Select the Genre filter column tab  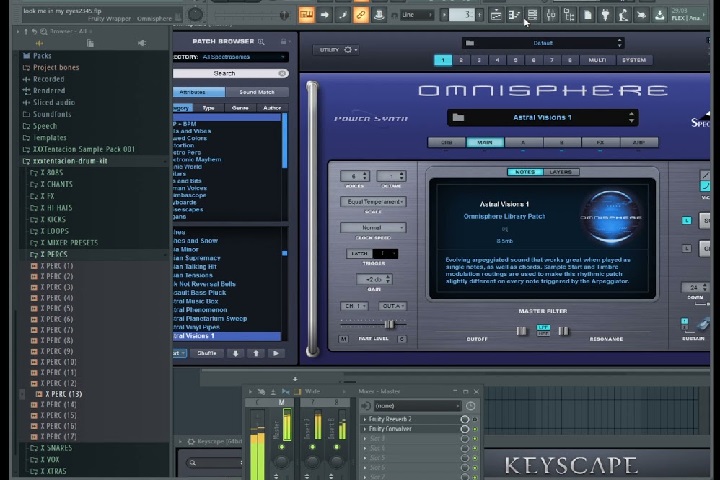(240, 108)
